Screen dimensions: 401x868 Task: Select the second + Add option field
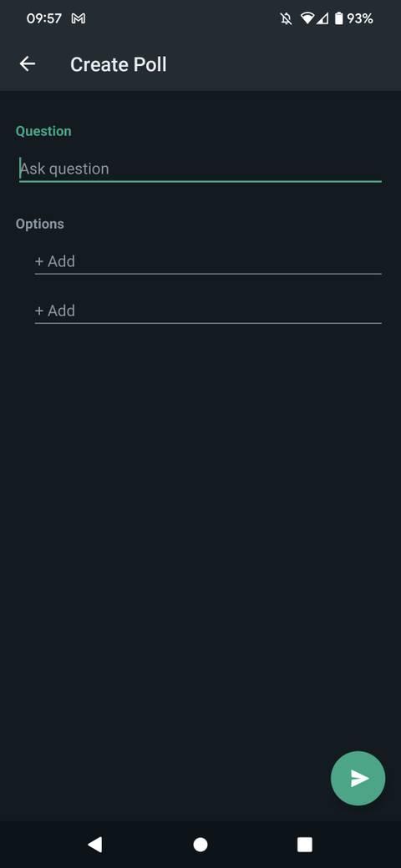tap(208, 310)
